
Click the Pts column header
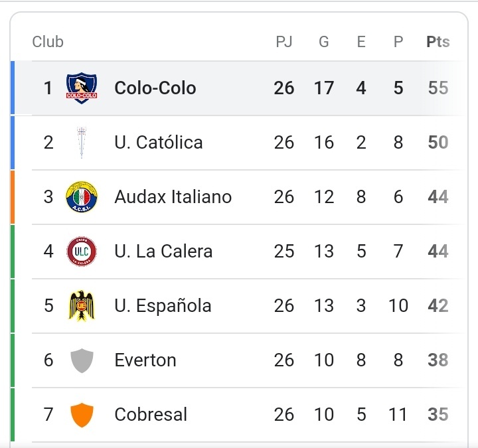(438, 42)
